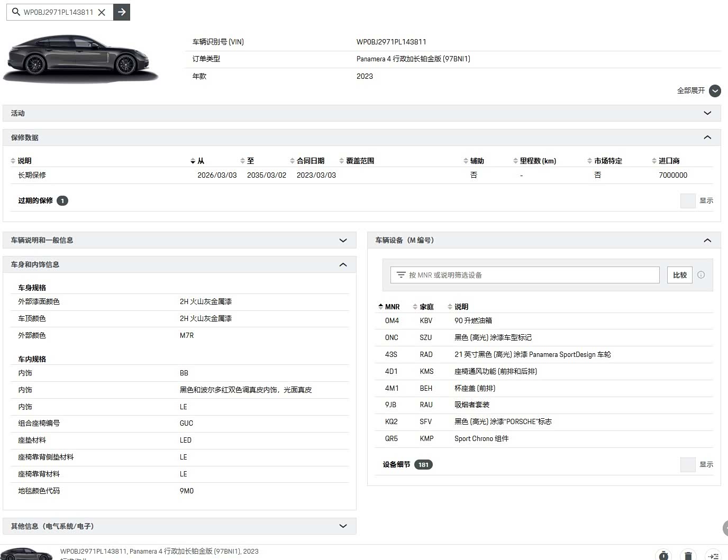Sort warranty table by 辅助 column
This screenshot has height=560, width=728.
point(474,161)
